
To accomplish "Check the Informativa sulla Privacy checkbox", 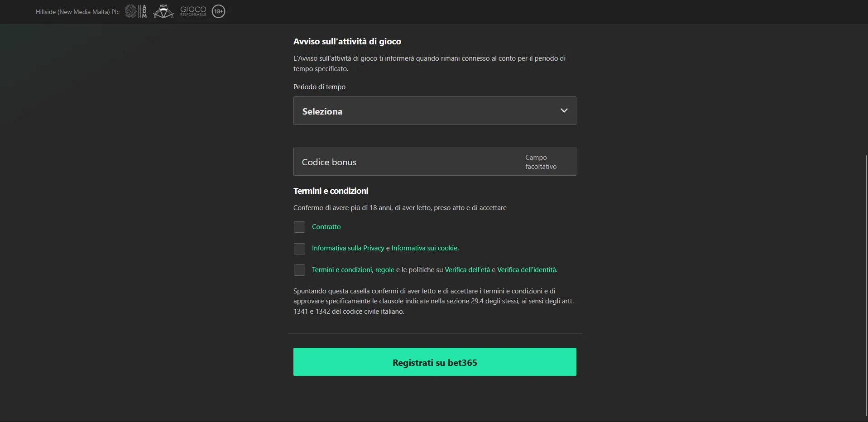I will 299,249.
